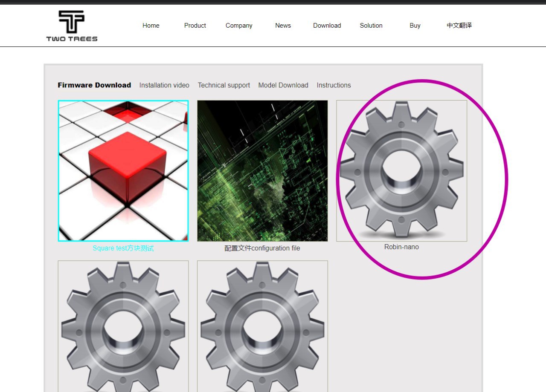The height and width of the screenshot is (392, 546).
Task: Open the Instructions tab
Action: click(x=334, y=85)
